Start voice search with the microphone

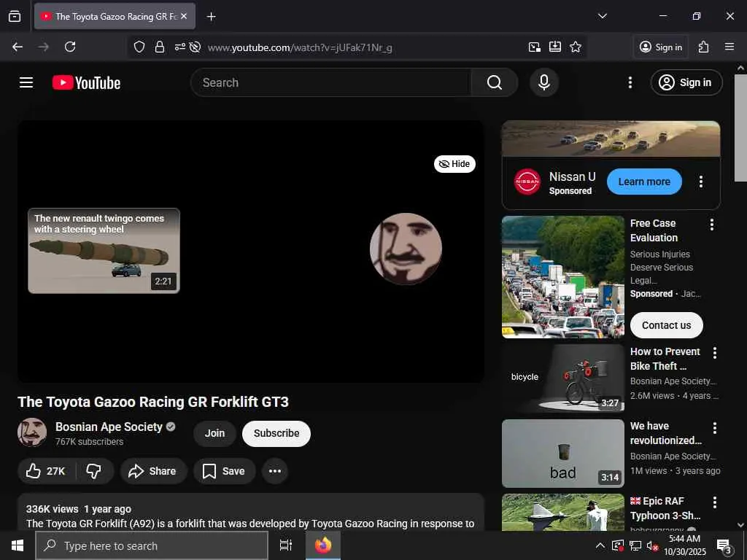[544, 82]
